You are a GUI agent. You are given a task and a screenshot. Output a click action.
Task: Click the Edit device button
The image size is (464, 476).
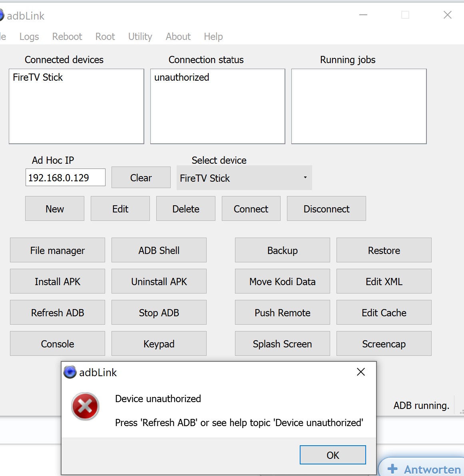pyautogui.click(x=120, y=208)
